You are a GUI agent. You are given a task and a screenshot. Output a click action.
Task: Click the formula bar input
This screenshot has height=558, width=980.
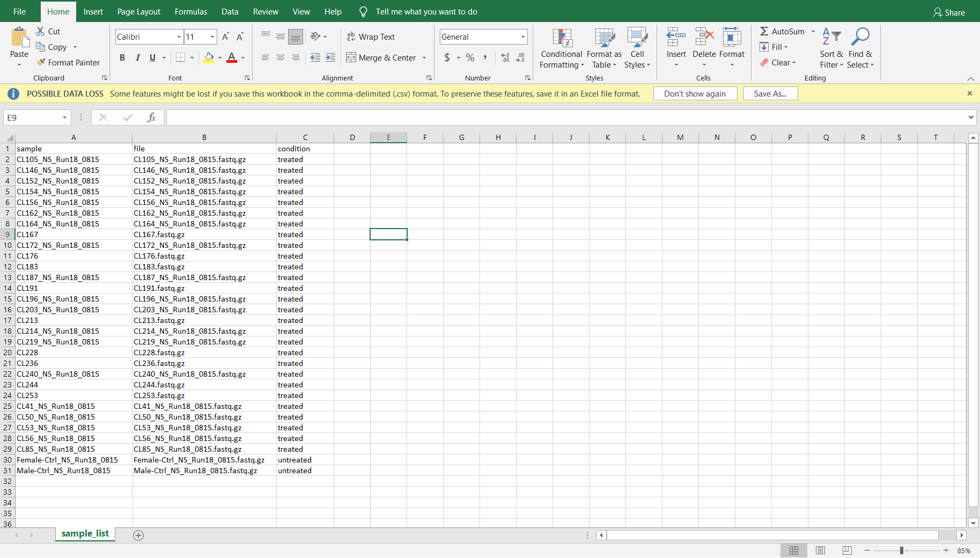[566, 118]
